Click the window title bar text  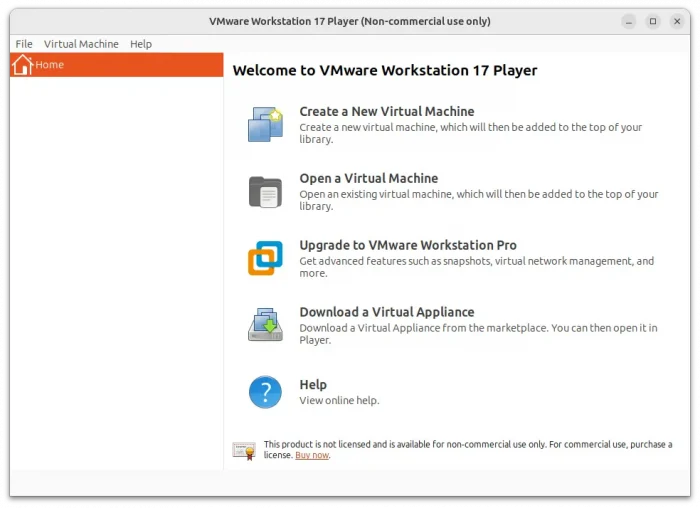350,21
